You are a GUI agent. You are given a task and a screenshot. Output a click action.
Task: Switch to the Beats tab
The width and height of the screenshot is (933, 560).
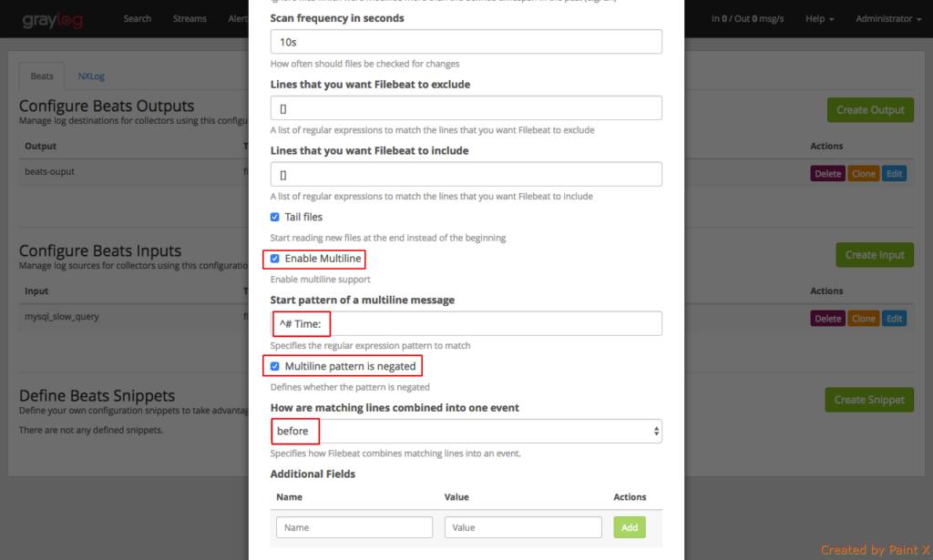tap(41, 76)
